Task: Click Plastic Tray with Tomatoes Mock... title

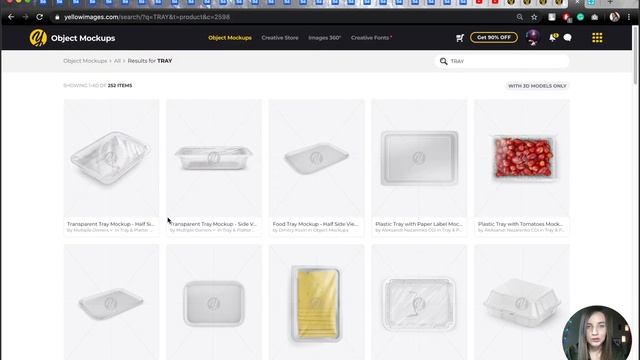Action: tap(520, 224)
